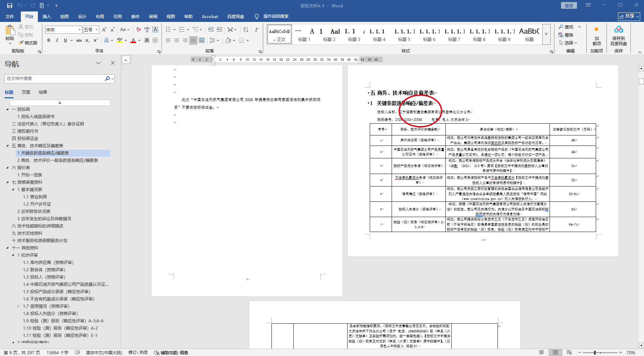Apply the yellow text highlight color
The width and height of the screenshot is (644, 356).
click(120, 40)
